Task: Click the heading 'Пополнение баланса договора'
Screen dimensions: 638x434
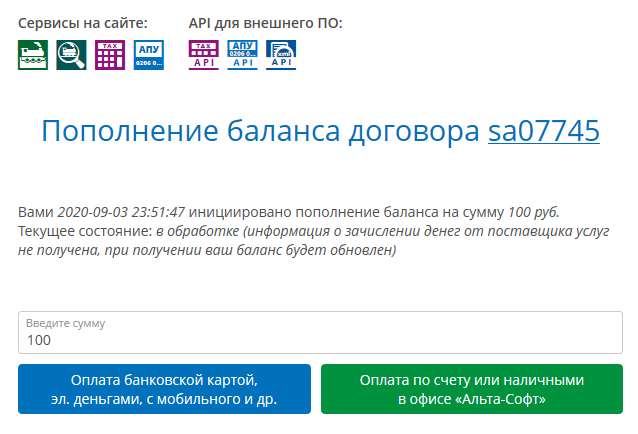Action: pos(260,131)
